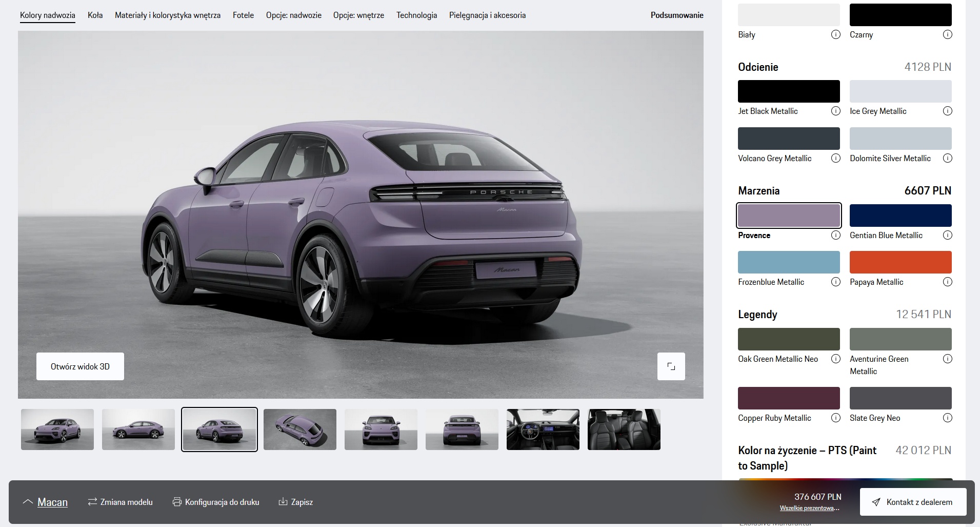Show straight front view thumbnail
980x527 pixels.
pyautogui.click(x=381, y=430)
